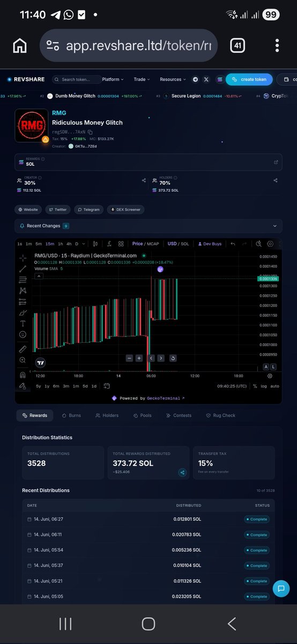The width and height of the screenshot is (297, 644).
Task: Open the candle chart style icon
Action: coord(95,244)
